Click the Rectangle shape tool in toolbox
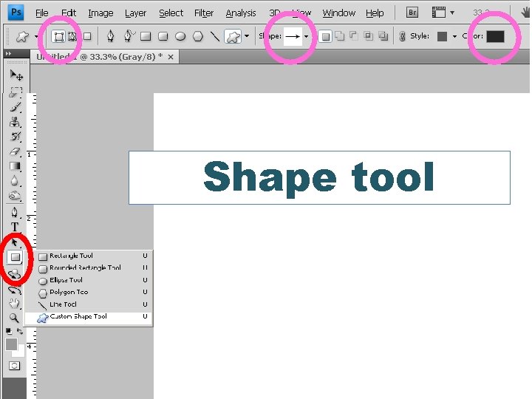This screenshot has height=399, width=532. point(15,257)
